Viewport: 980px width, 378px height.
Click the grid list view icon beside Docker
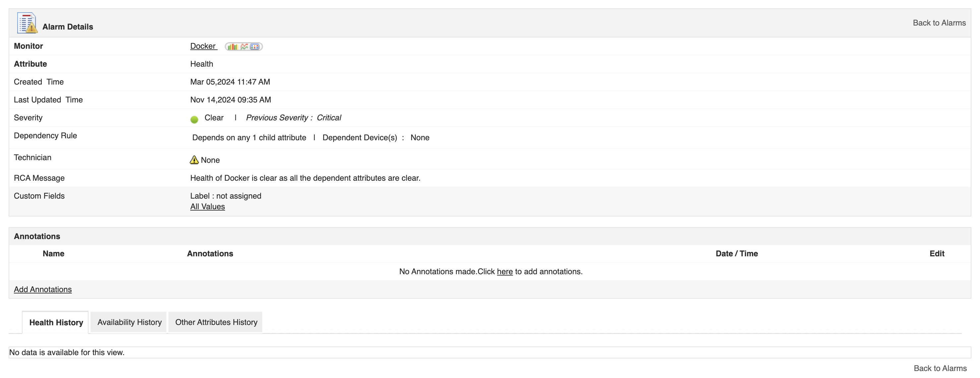tap(255, 46)
